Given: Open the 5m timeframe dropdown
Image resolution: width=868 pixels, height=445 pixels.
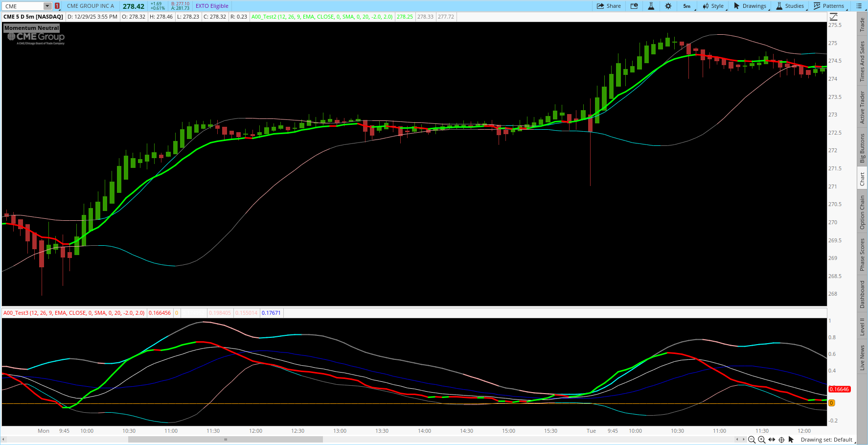Looking at the screenshot, I should point(687,6).
